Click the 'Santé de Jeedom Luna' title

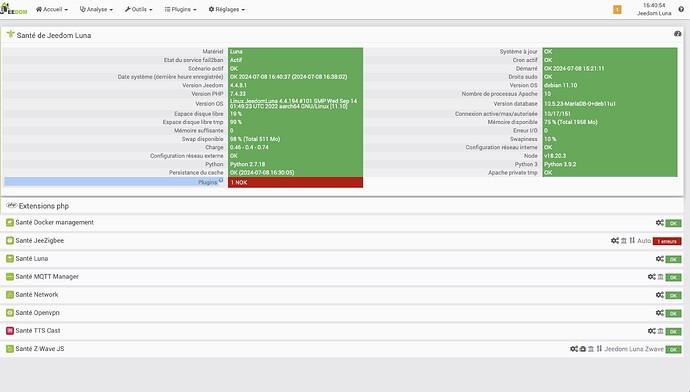(54, 35)
